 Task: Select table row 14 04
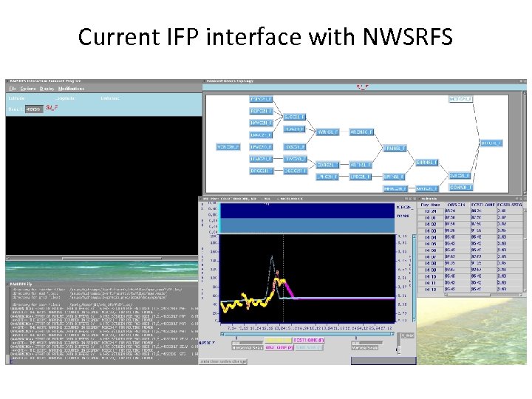pyautogui.click(x=470, y=237)
